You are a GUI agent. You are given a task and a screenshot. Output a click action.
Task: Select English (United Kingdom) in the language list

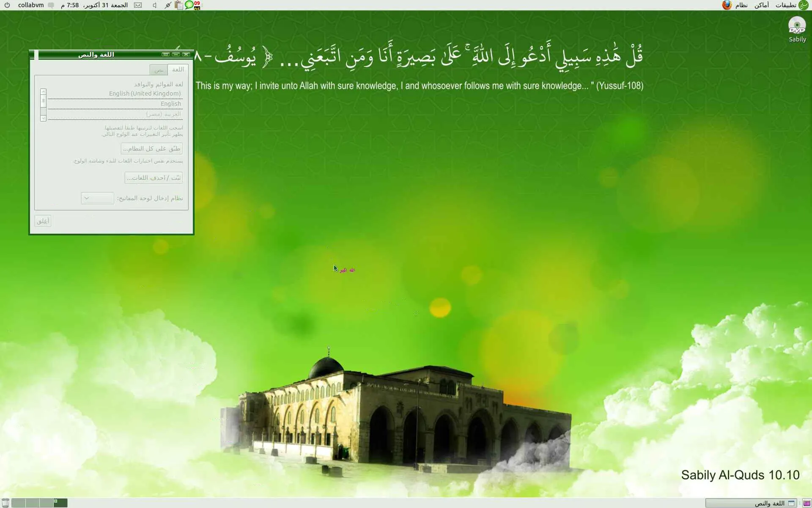(x=145, y=94)
